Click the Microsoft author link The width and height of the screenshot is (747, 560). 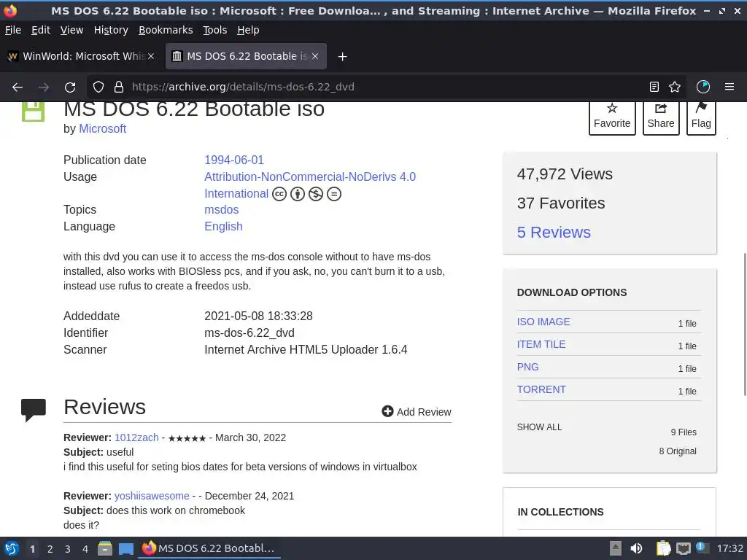coord(102,128)
